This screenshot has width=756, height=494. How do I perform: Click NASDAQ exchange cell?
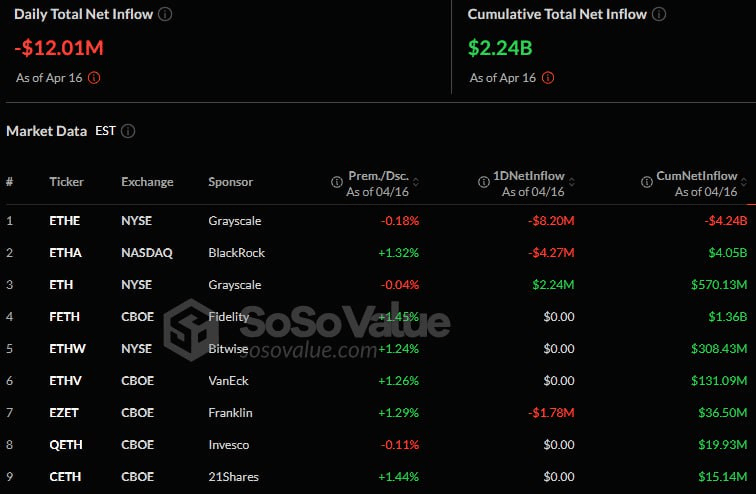coord(147,253)
